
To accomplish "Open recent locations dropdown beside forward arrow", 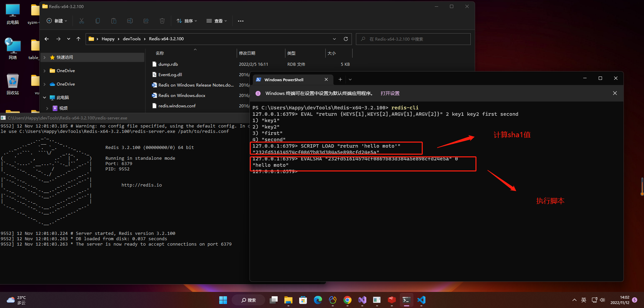I will 68,39.
